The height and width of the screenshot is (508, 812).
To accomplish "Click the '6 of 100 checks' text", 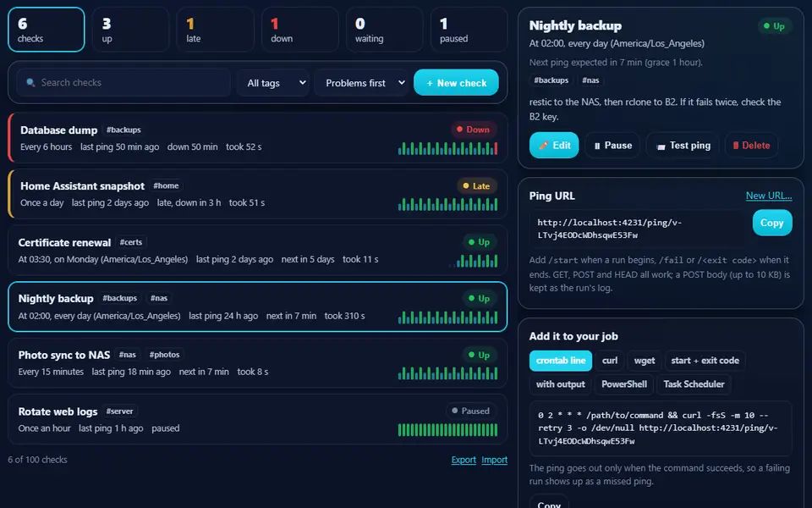I will click(37, 460).
